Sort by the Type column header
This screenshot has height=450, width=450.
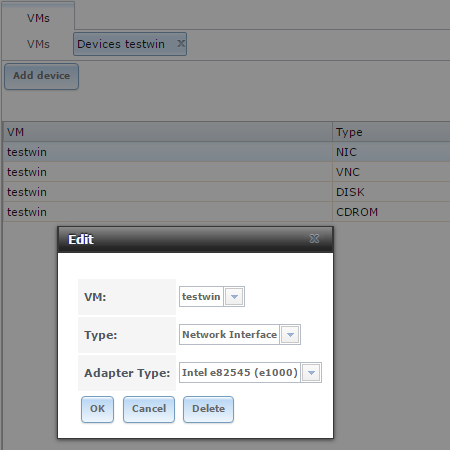(x=391, y=132)
